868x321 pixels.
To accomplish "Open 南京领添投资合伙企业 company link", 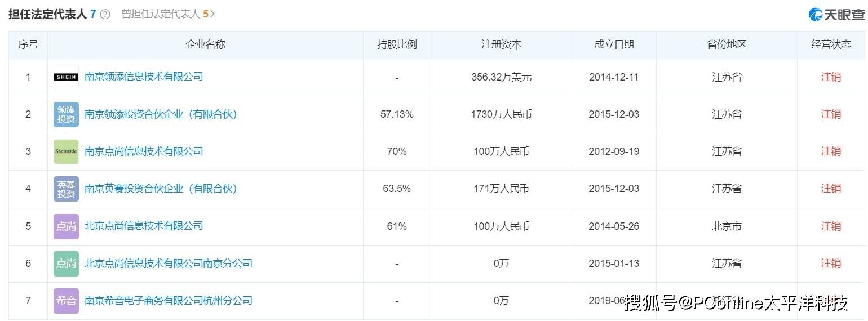I will 161,114.
